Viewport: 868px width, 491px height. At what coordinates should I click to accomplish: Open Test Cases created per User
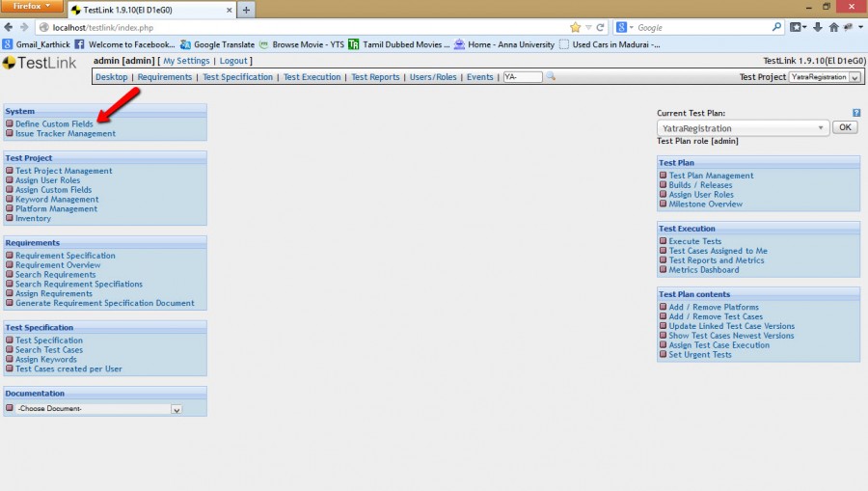[68, 368]
